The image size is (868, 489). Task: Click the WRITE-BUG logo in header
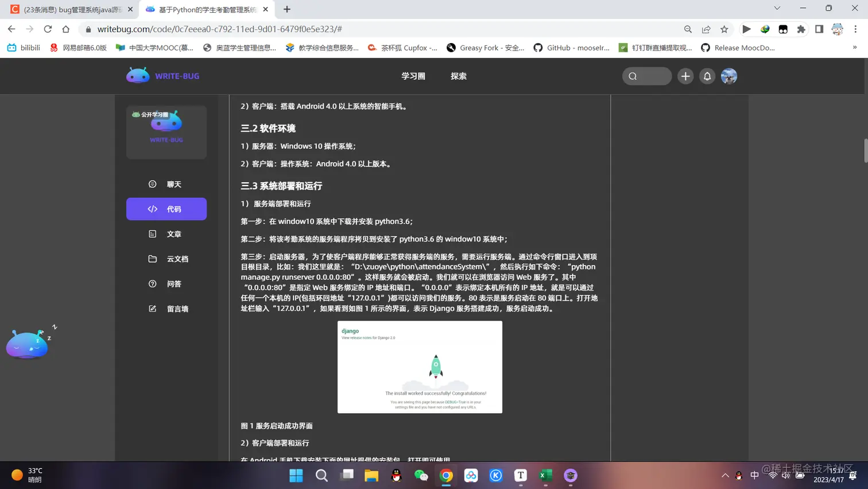point(163,76)
